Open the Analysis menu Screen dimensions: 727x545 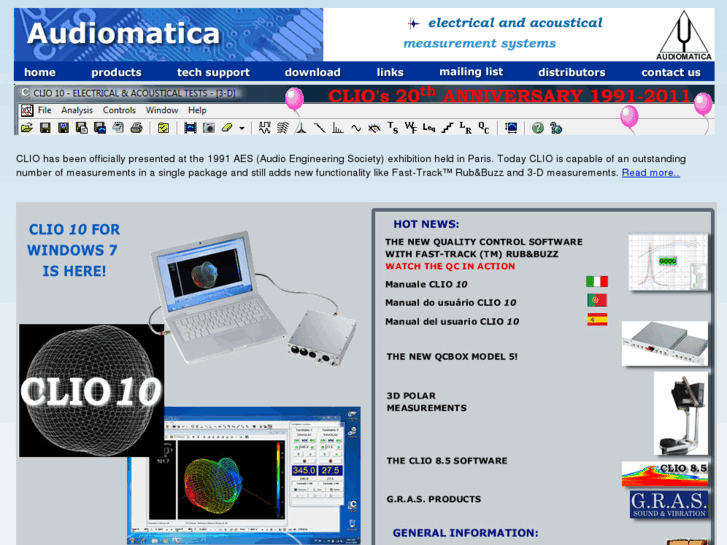coord(77,110)
